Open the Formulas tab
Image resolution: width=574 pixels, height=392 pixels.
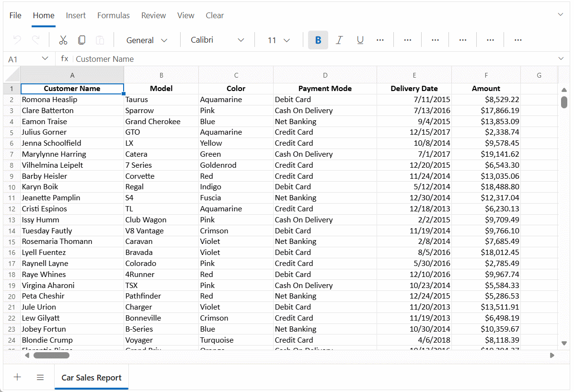tap(114, 15)
